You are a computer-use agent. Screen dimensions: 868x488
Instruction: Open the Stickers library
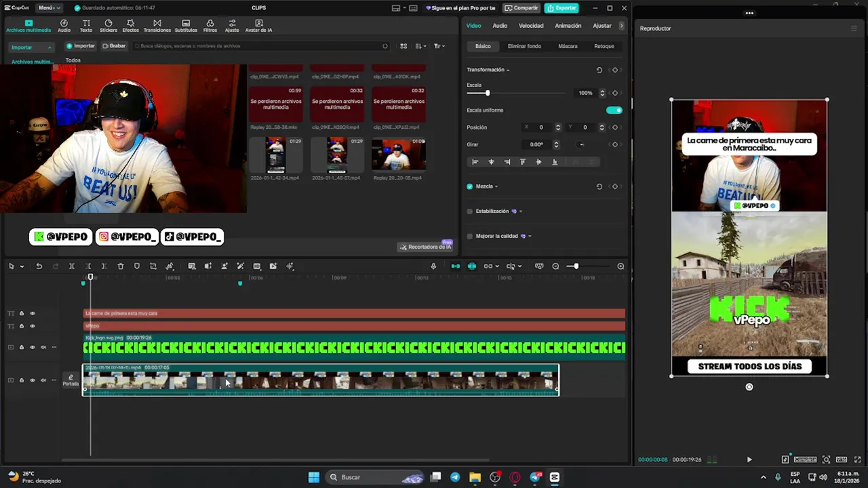[108, 26]
